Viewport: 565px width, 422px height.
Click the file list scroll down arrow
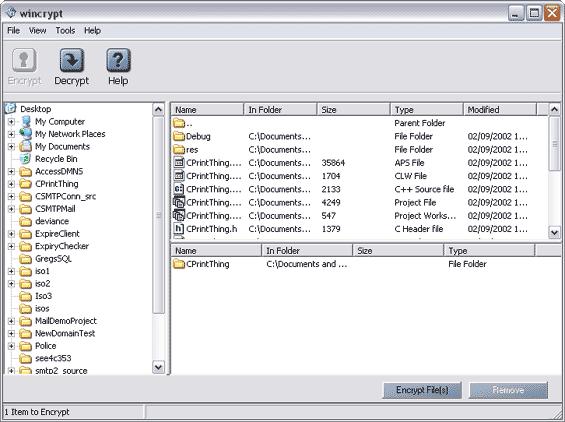[x=555, y=232]
